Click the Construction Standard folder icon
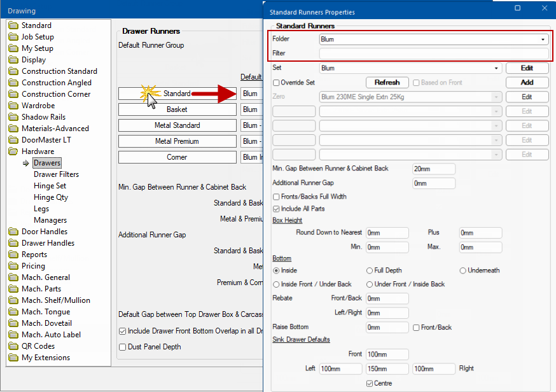556x392 pixels. [13, 71]
